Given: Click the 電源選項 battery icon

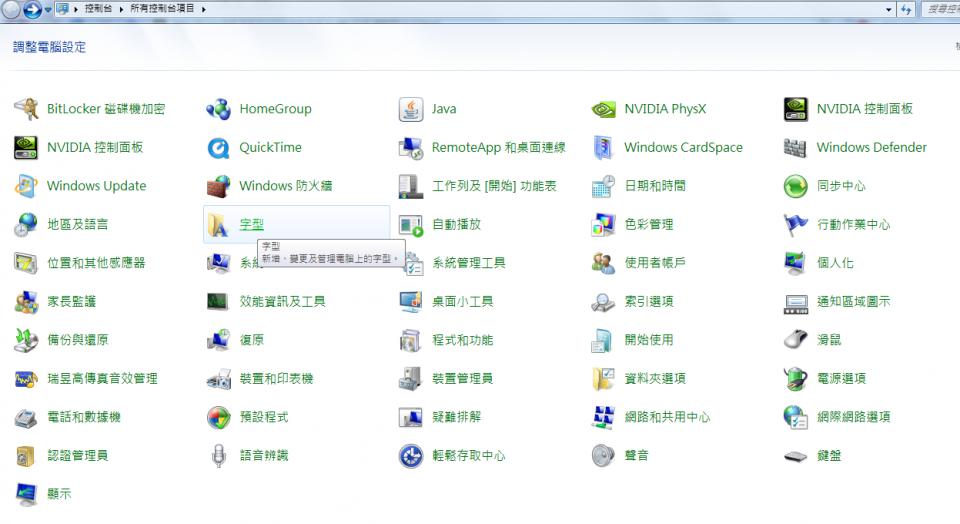Looking at the screenshot, I should (795, 379).
